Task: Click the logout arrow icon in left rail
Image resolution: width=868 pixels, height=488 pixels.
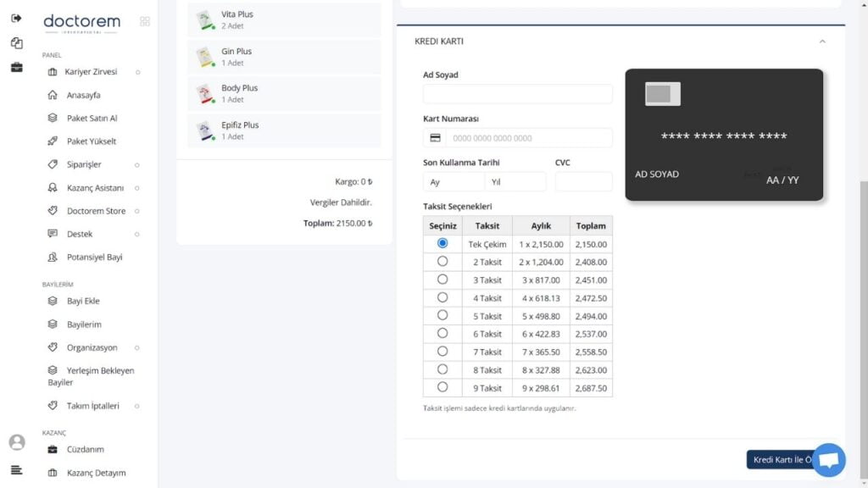Action: pyautogui.click(x=17, y=19)
